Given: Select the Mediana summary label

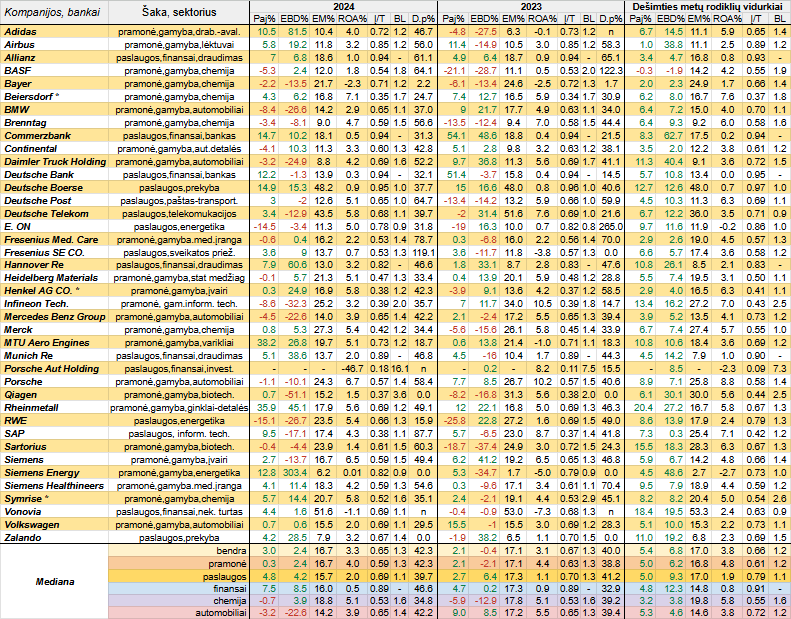Looking at the screenshot, I should pyautogui.click(x=55, y=582).
